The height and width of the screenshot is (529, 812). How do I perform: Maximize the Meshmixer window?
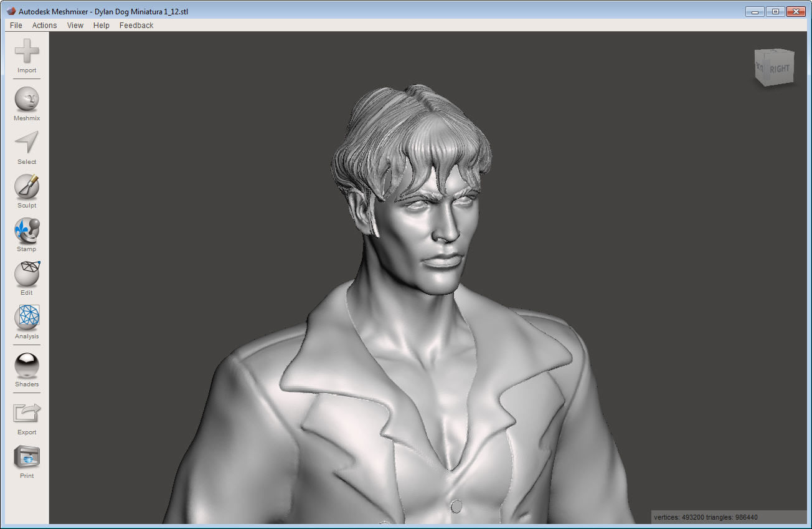coord(775,11)
